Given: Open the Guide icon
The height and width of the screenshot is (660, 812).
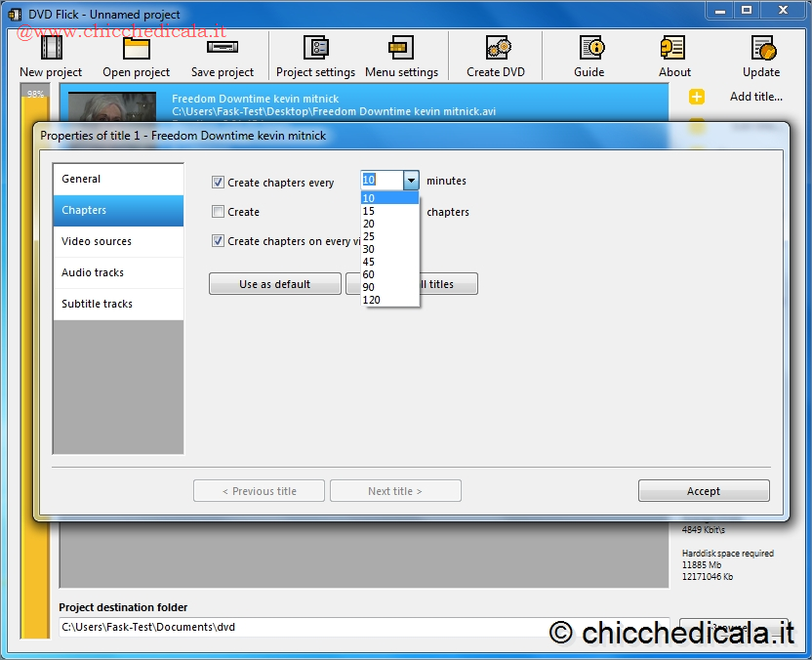Looking at the screenshot, I should (589, 49).
